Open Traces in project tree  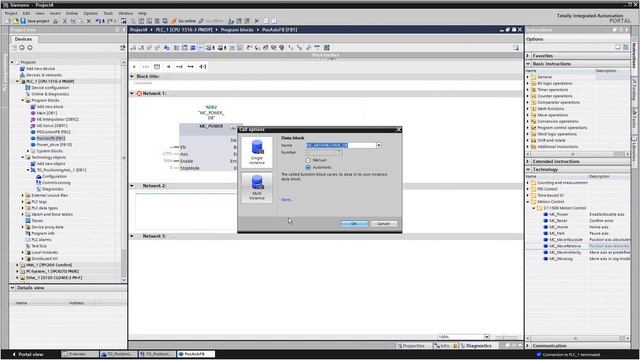[37, 220]
